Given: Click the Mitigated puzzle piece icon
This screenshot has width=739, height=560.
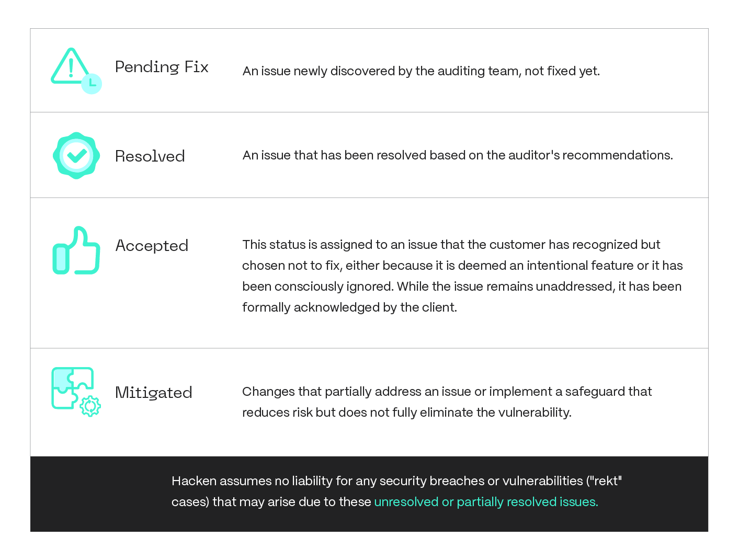Looking at the screenshot, I should point(71,387).
